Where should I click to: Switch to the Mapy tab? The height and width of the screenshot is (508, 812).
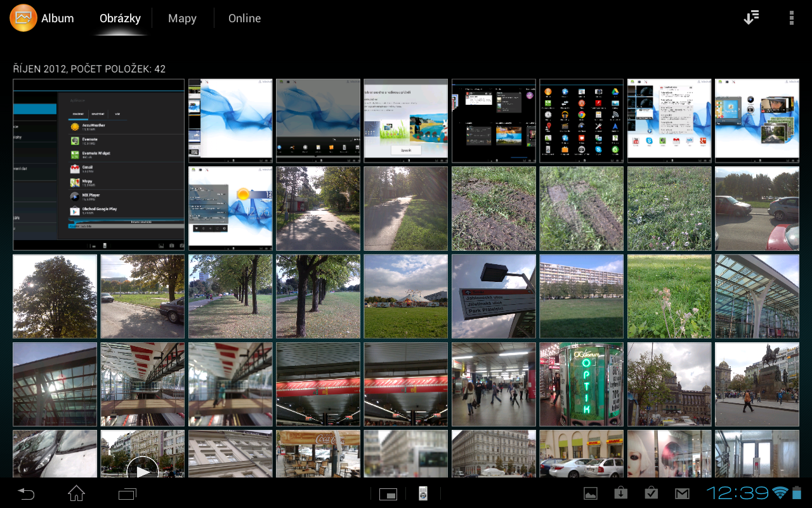(182, 18)
